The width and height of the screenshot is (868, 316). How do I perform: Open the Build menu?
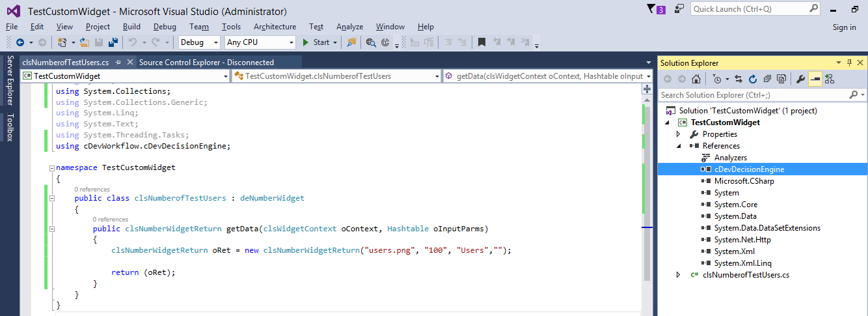[131, 27]
